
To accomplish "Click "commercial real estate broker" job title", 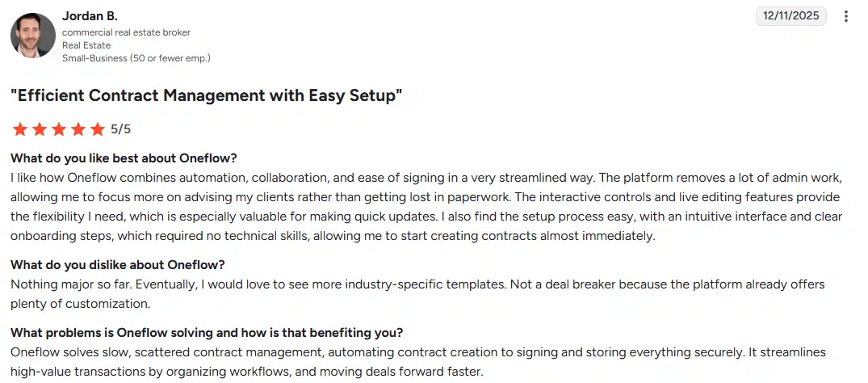I will coord(126,32).
